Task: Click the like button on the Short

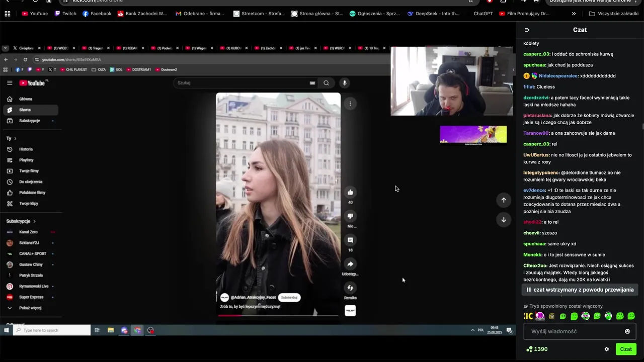Action: 350,192
